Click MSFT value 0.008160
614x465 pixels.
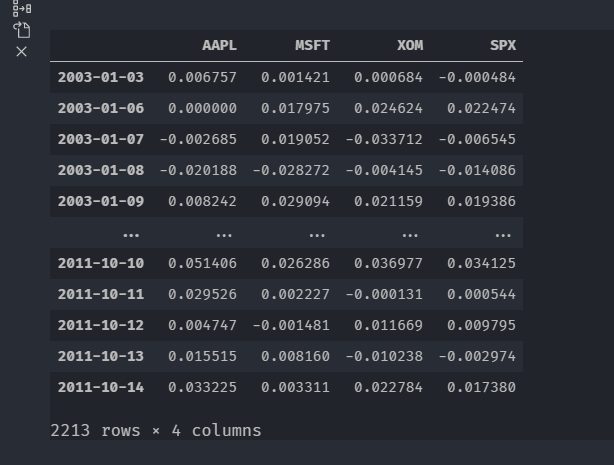295,356
